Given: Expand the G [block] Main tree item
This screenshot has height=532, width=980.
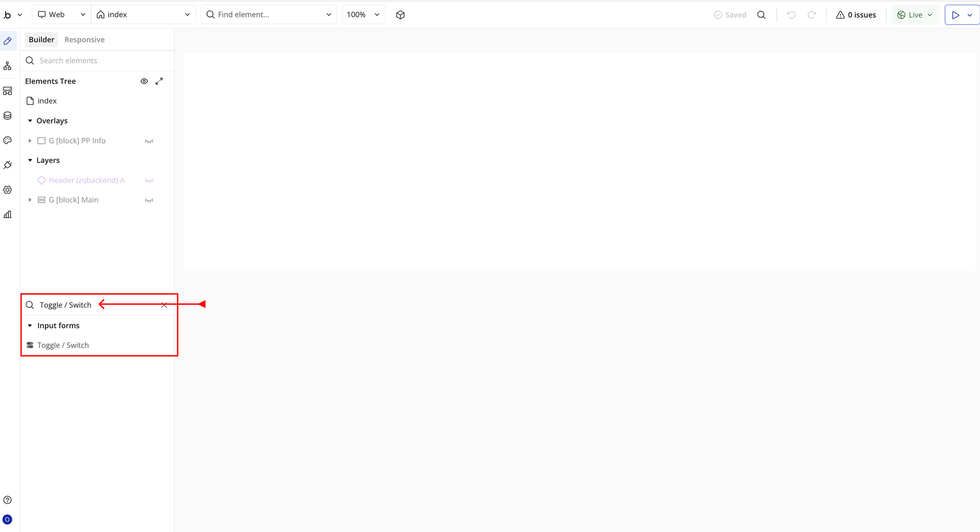Looking at the screenshot, I should click(x=30, y=200).
